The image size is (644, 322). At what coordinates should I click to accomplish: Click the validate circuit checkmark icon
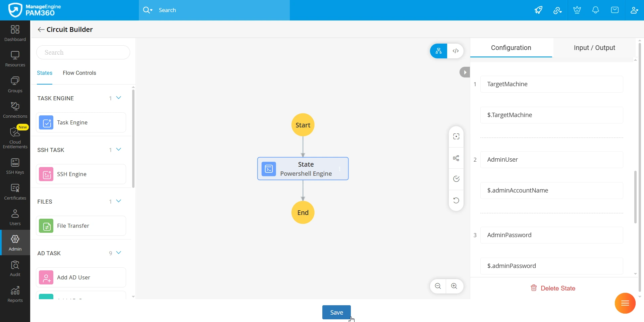click(456, 179)
